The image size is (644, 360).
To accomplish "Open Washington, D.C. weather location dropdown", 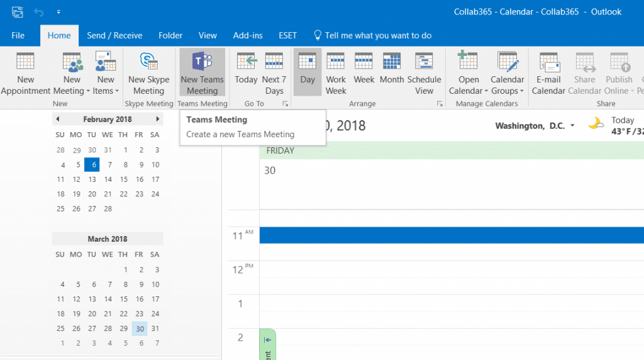I will point(572,126).
